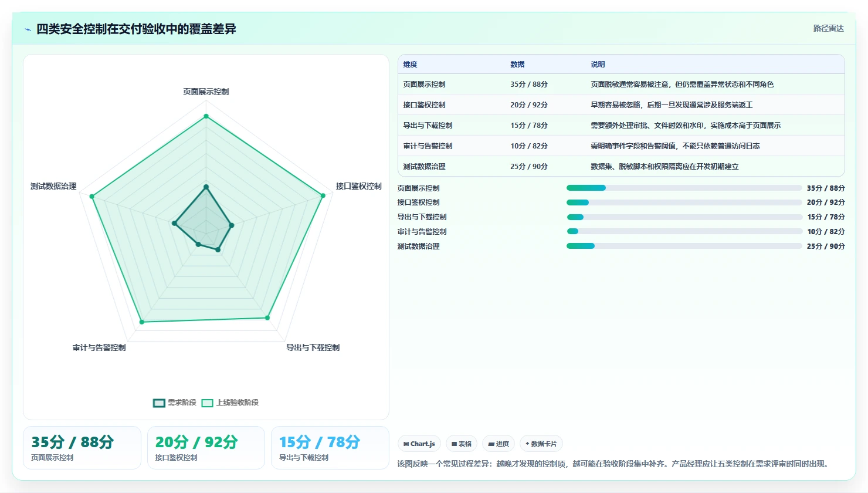Click the 页面脱敏通常容易被注意 description cell
868x493 pixels.
[682, 85]
